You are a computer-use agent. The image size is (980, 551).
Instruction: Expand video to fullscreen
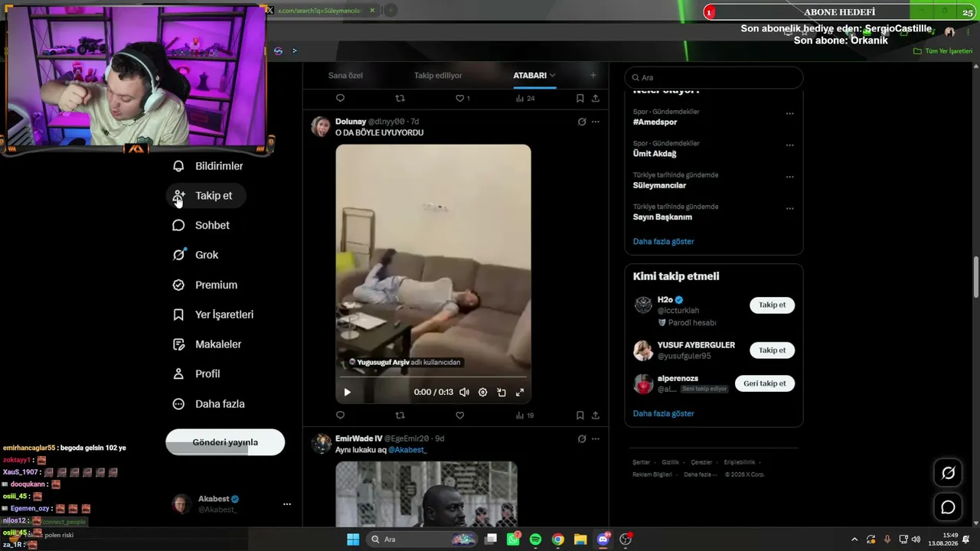click(520, 393)
